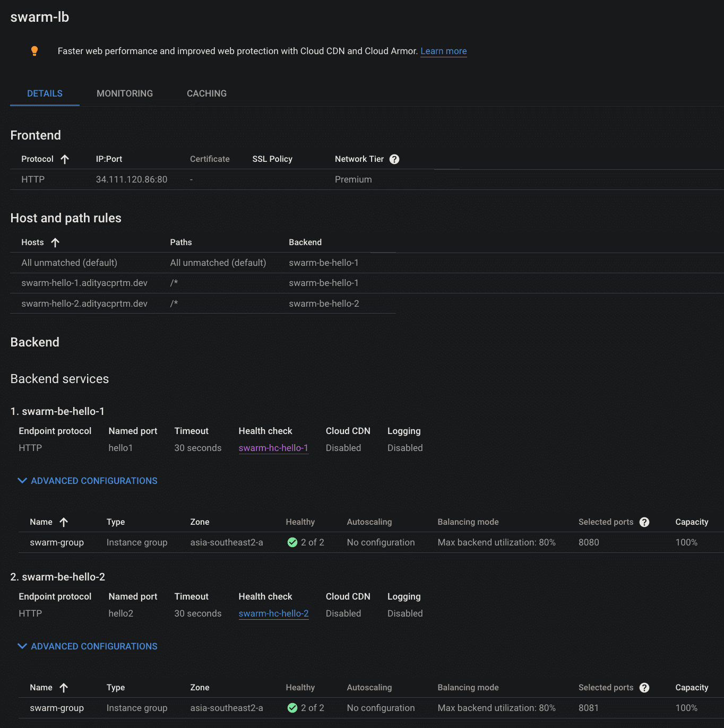The width and height of the screenshot is (724, 728).
Task: Click green healthy status icon for first swarm-group
Action: click(292, 542)
